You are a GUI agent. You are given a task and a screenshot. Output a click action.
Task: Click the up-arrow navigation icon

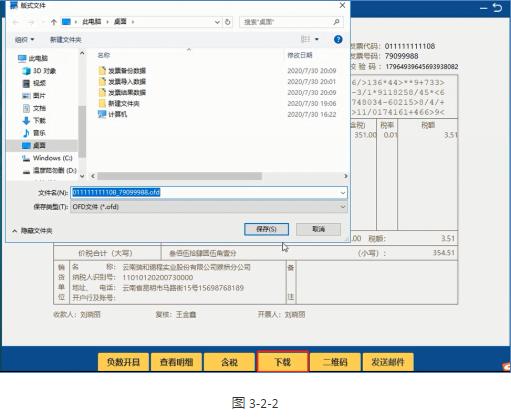53,22
